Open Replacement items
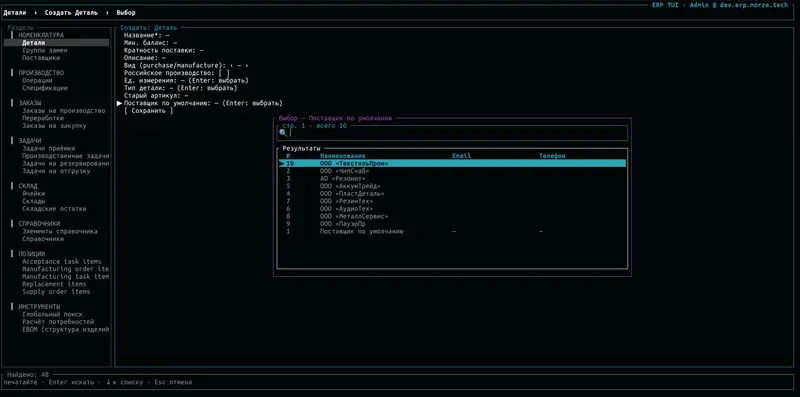 54,284
